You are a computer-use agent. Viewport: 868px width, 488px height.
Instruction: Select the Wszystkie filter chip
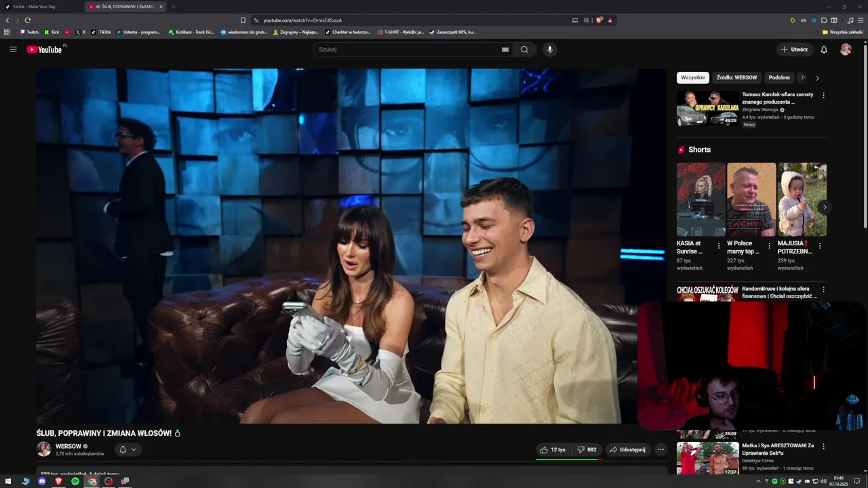click(693, 78)
